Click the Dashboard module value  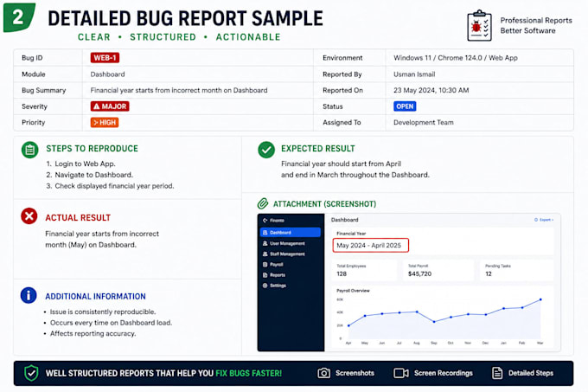pos(107,74)
